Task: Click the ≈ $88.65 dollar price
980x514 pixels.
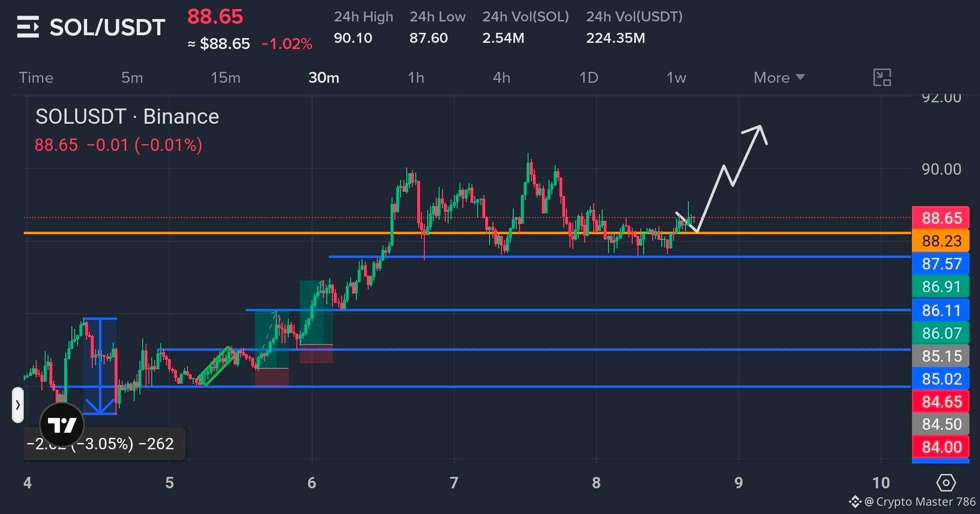Action: coord(219,44)
